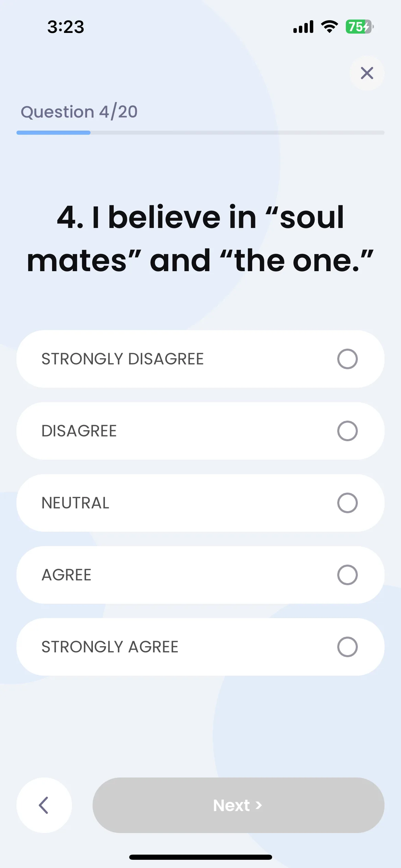The width and height of the screenshot is (401, 868).
Task: Select the Strongly Disagree radio circle
Action: pyautogui.click(x=347, y=359)
